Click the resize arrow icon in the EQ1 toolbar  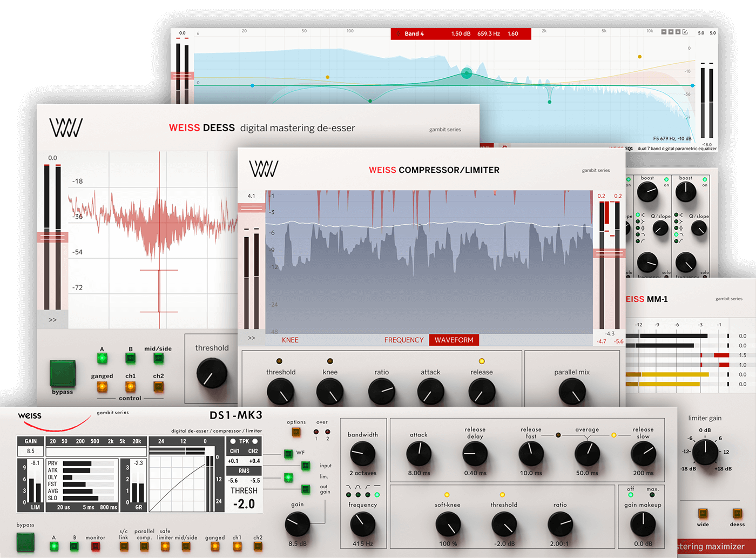coord(685,32)
